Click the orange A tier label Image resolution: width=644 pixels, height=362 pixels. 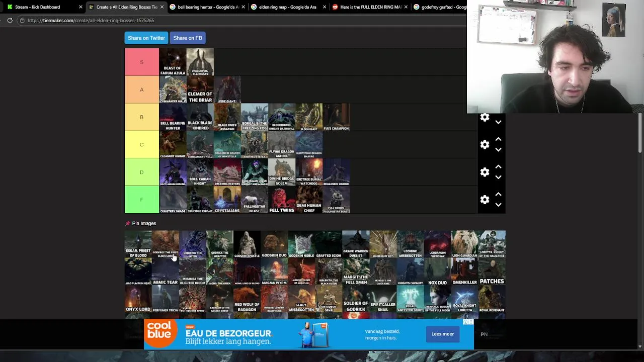(x=142, y=89)
